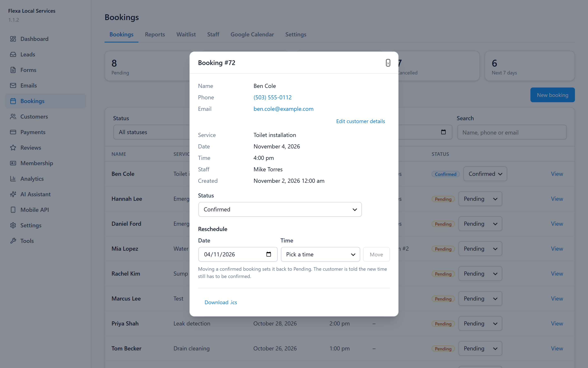Open Hannah Lee's Pending status dropdown
Viewport: 588px width, 368px height.
click(480, 199)
